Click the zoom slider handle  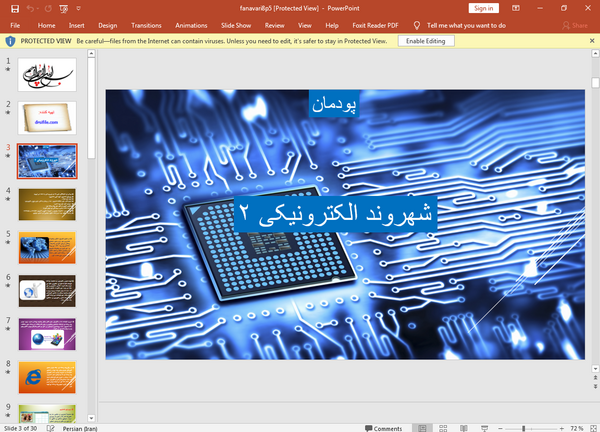pyautogui.click(x=523, y=429)
